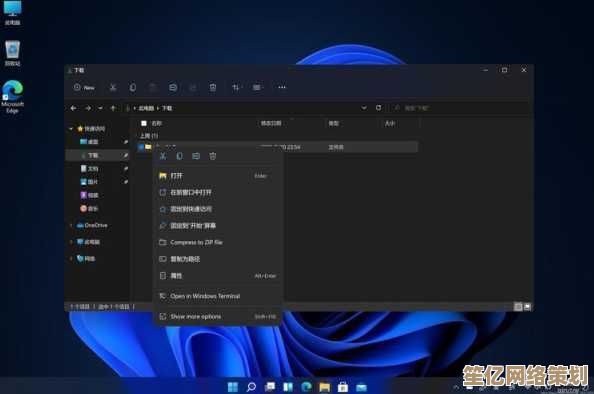Screen dimensions: 594x394
Task: Choose 固定到快速访问 pin to quick access
Action: [218, 209]
